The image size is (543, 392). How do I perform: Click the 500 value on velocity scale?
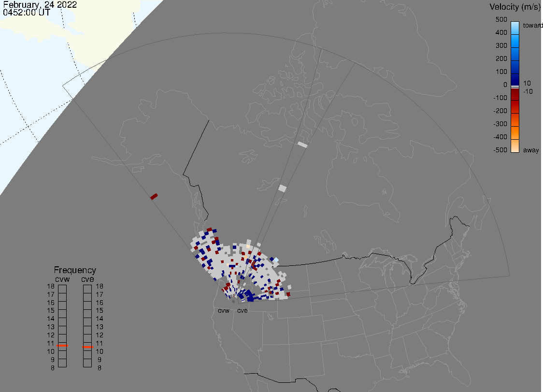pos(501,19)
